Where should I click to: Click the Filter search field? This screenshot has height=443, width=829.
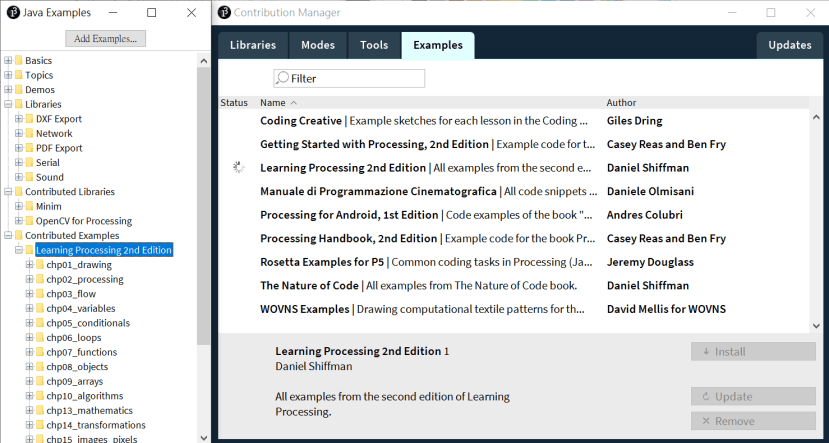tap(349, 78)
